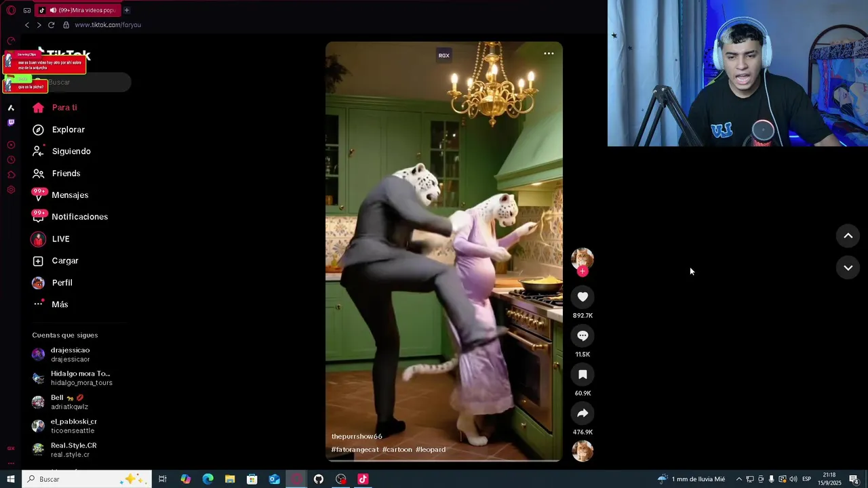Open thepurrshow66 profile link
This screenshot has height=488, width=868.
[357, 436]
